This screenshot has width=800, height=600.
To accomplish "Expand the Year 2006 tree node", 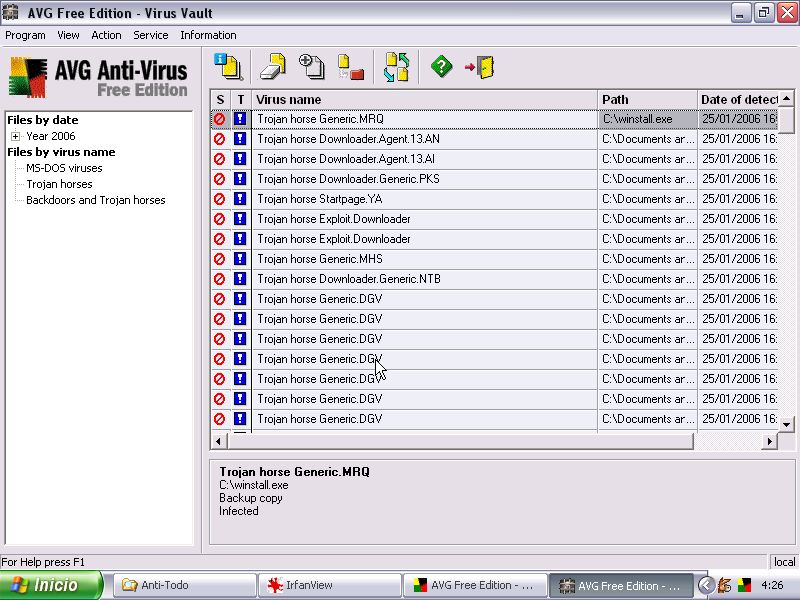I will [16, 136].
